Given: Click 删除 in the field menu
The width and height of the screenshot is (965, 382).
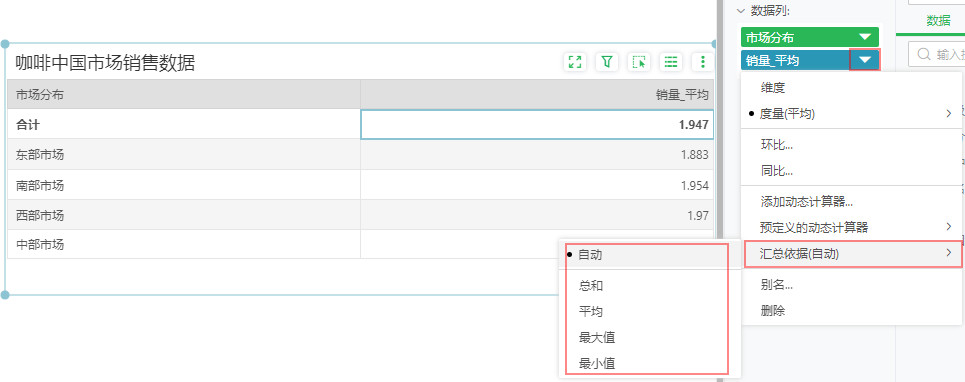Looking at the screenshot, I should 852,311.
